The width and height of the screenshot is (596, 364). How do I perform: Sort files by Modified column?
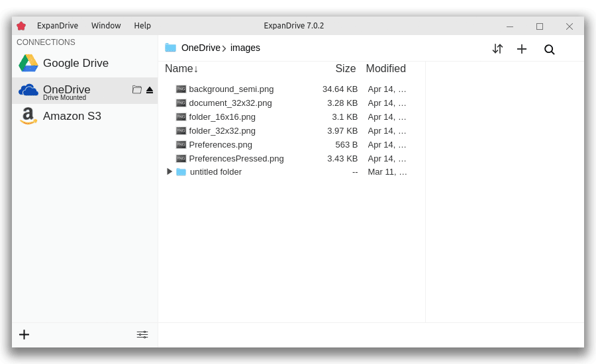pos(386,69)
